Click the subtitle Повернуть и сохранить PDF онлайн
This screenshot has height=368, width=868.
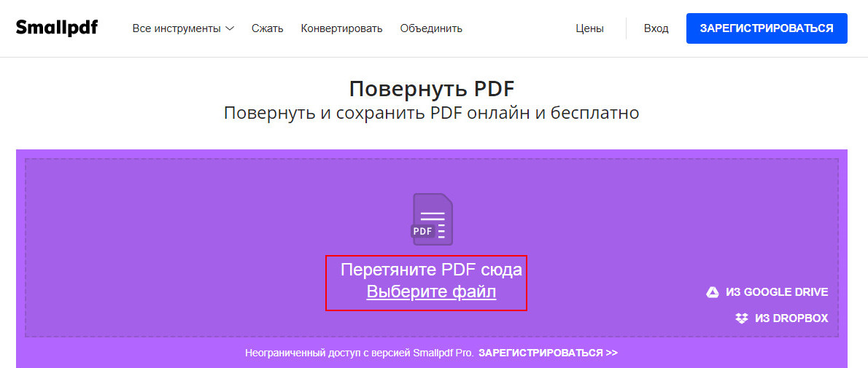(x=432, y=113)
